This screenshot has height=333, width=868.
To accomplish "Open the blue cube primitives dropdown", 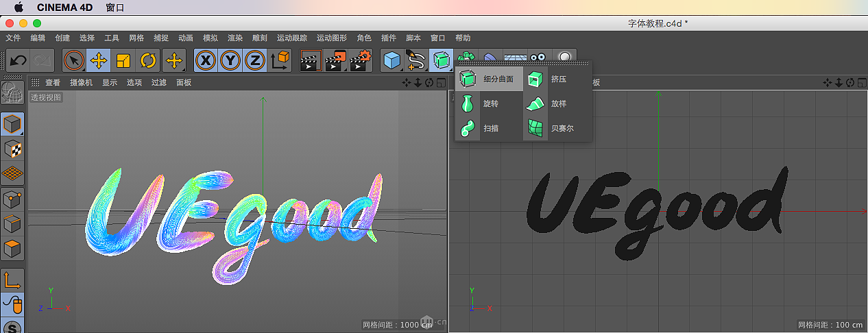I will tap(392, 61).
